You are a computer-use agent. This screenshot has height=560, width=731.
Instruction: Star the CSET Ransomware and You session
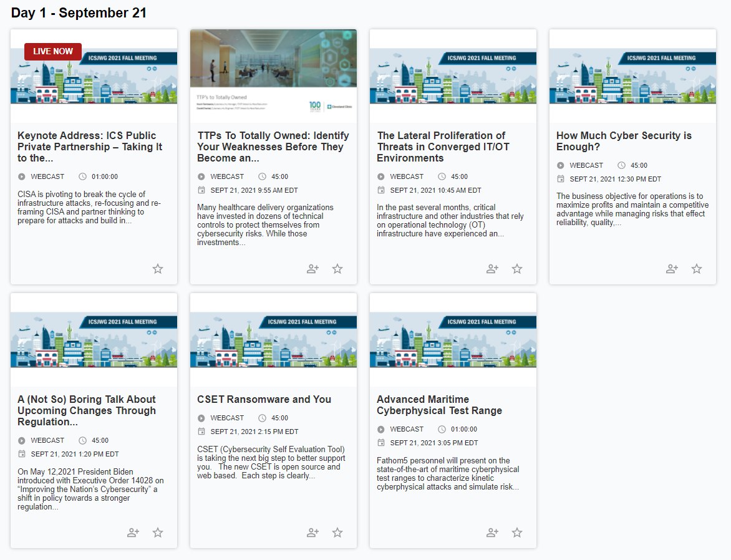pos(337,533)
